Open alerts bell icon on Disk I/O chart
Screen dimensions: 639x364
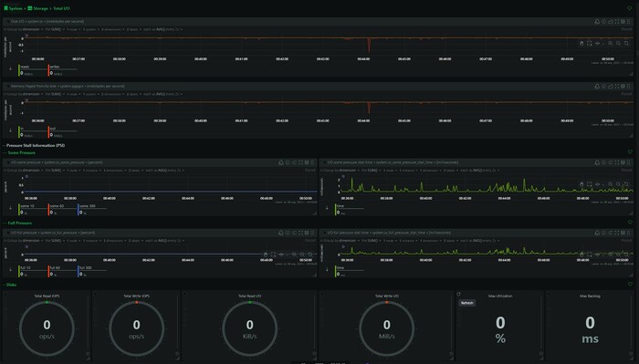[597, 22]
